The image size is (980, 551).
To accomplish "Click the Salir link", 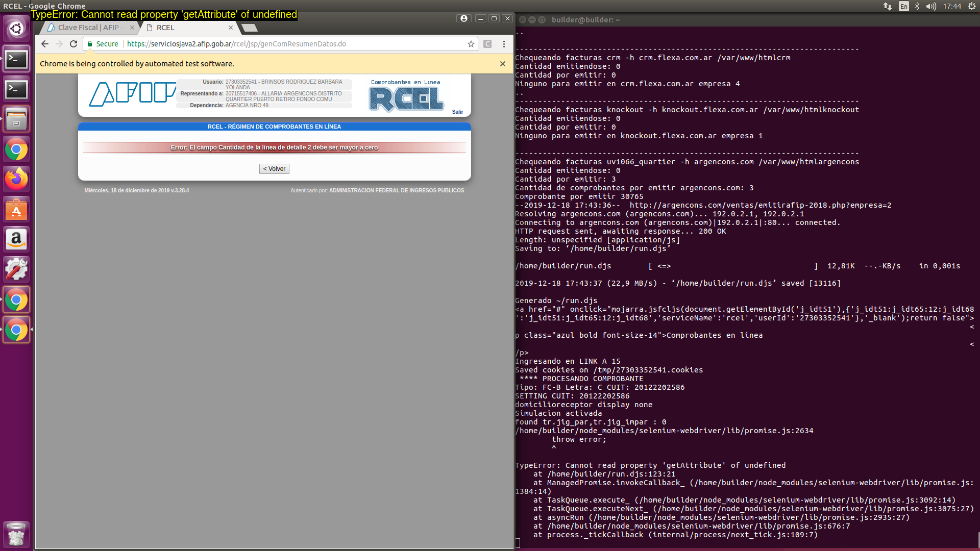I will tap(457, 112).
